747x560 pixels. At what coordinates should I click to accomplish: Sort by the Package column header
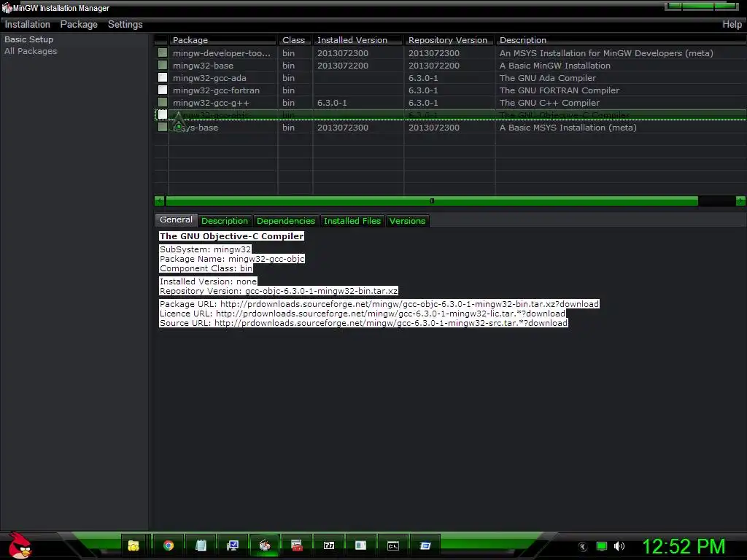pyautogui.click(x=222, y=40)
